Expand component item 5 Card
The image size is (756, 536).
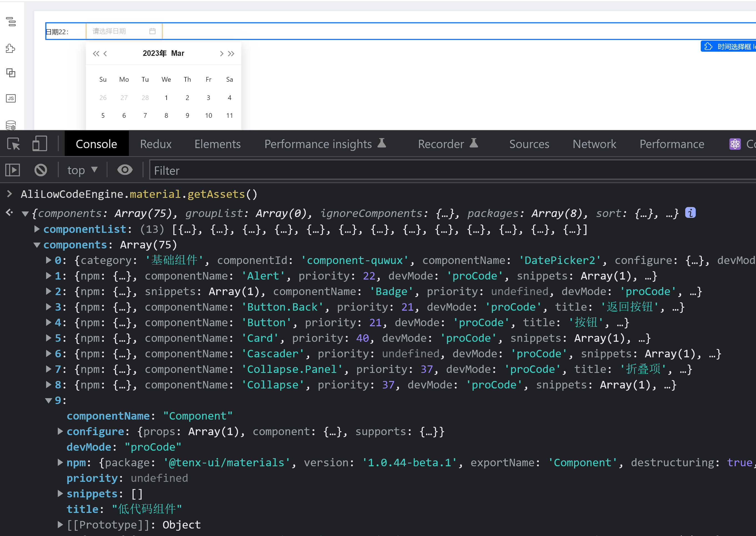pos(49,338)
